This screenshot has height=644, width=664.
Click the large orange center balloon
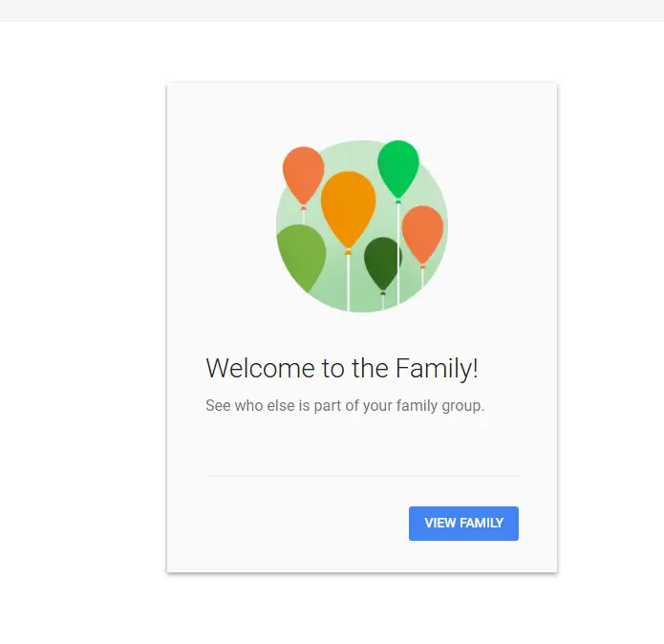point(348,207)
